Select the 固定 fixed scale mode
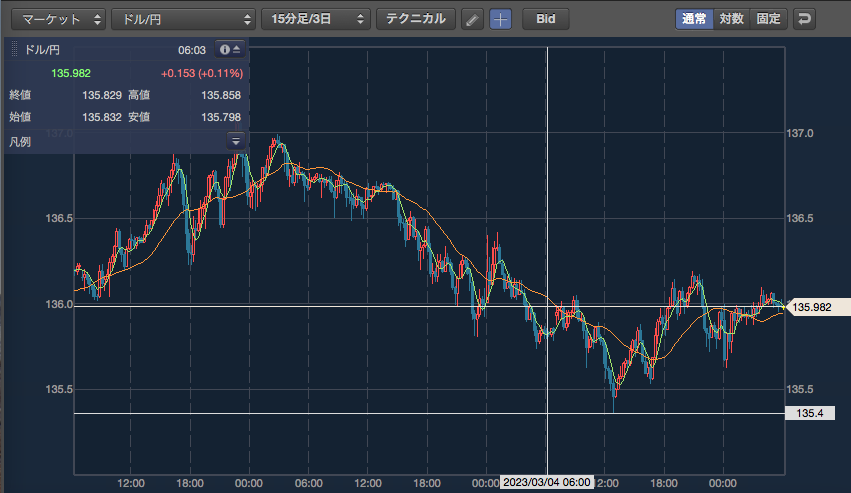This screenshot has width=851, height=493. coord(769,19)
